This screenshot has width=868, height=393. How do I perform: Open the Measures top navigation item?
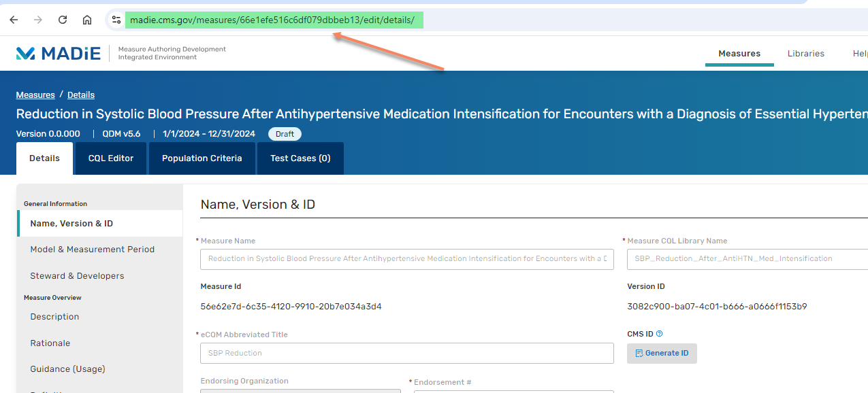(739, 54)
